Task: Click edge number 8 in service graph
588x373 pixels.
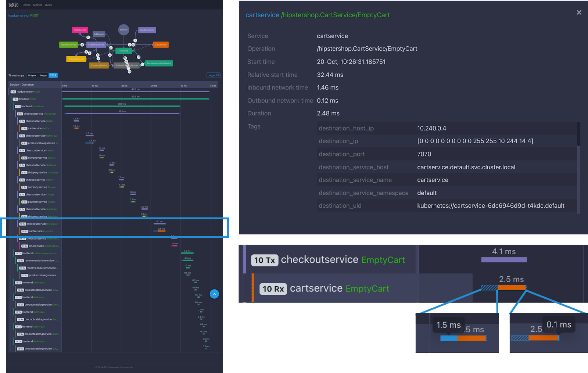Action: coord(82,45)
